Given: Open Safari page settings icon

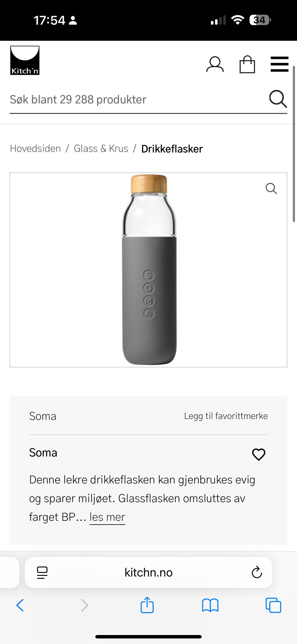Looking at the screenshot, I should tap(42, 573).
